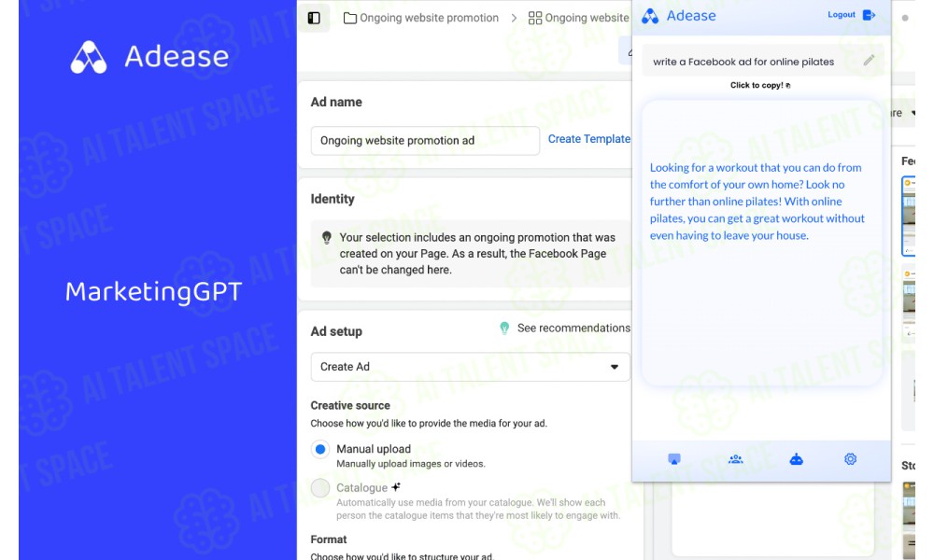Image resolution: width=934 pixels, height=560 pixels.
Task: Click the Ad setup section heading
Action: [x=336, y=331]
